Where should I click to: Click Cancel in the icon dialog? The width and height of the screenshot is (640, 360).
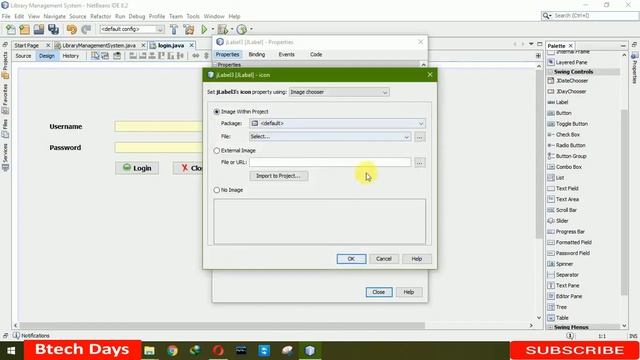click(x=384, y=259)
